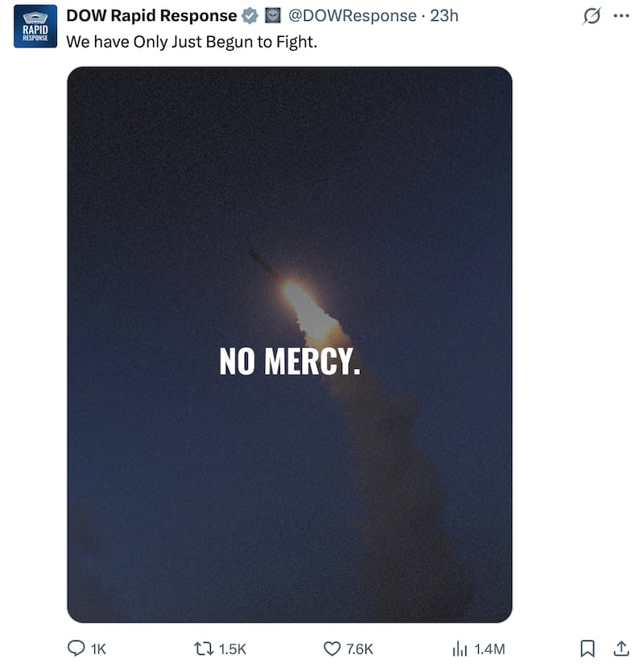The height and width of the screenshot is (671, 644).
Task: Open the reply composer via speech bubble icon
Action: click(76, 648)
